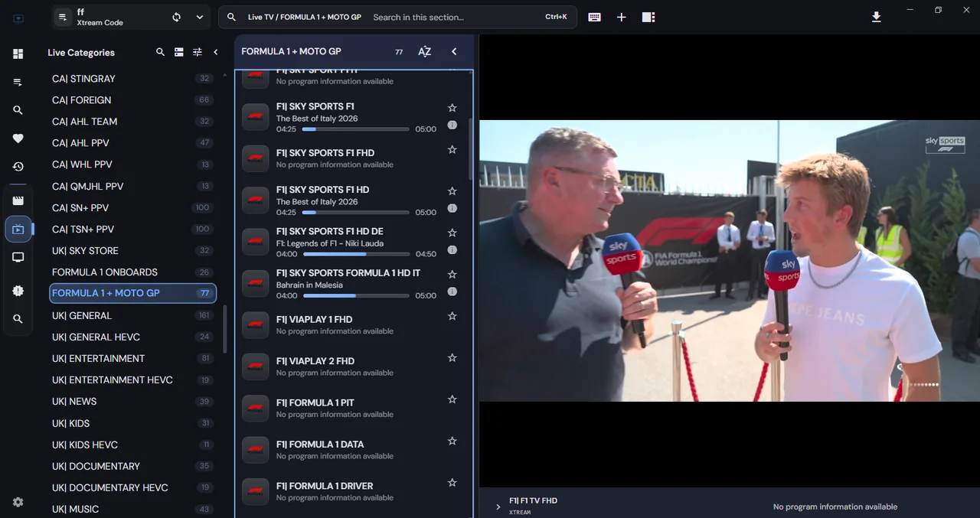Play the F1| FORMULA 1 PIT channel
Screen dimensions: 980x518
[x=352, y=409]
